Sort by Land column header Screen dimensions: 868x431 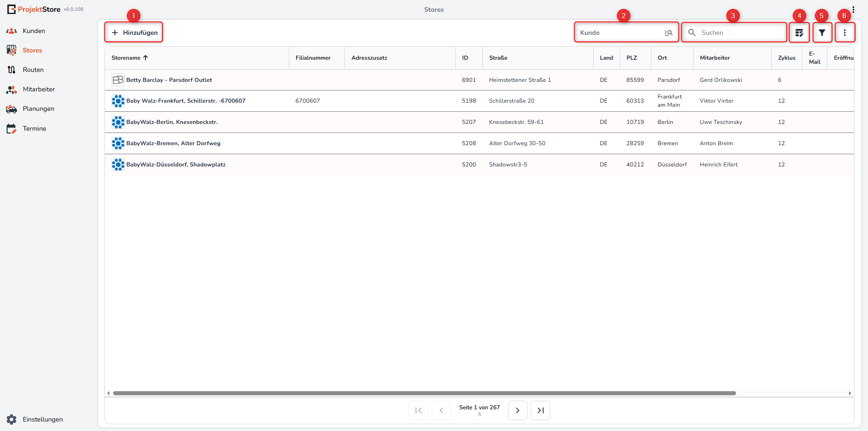click(x=606, y=58)
